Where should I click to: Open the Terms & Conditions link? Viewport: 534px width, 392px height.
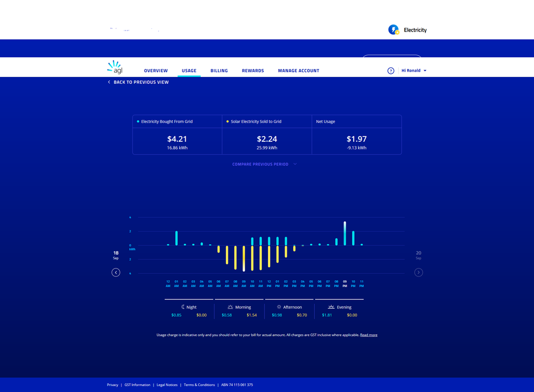coord(199,385)
